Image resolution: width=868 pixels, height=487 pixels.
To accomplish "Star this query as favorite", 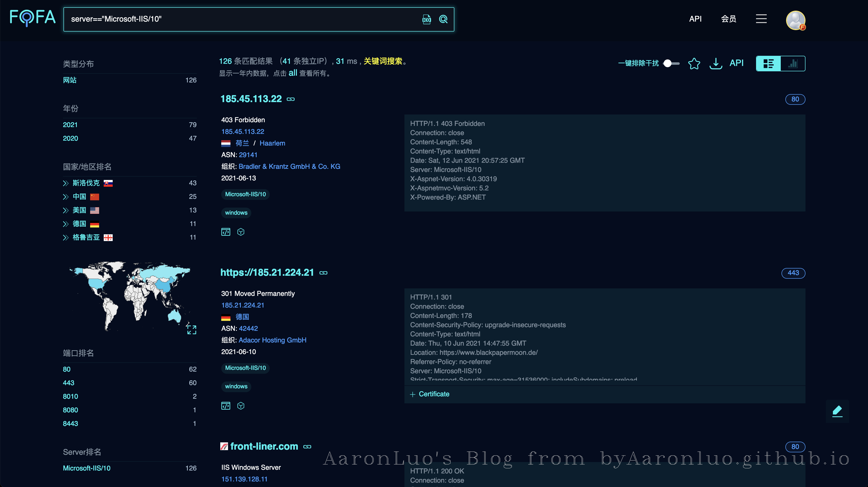I will click(x=694, y=63).
